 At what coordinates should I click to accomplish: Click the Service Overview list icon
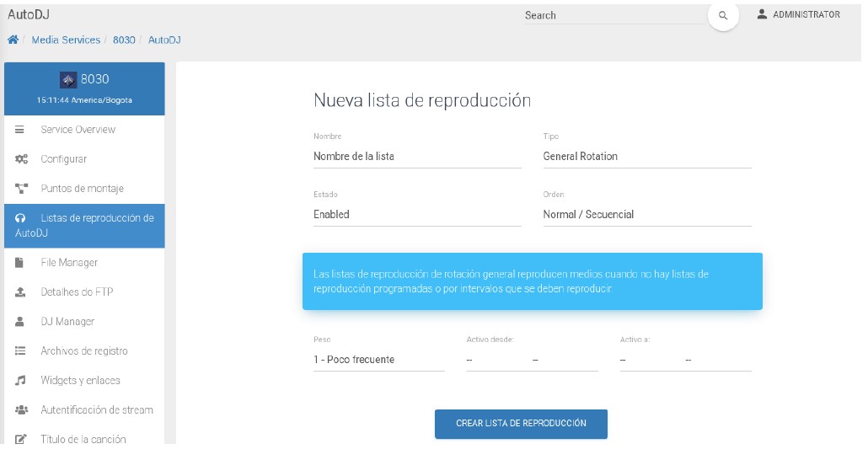(x=20, y=130)
